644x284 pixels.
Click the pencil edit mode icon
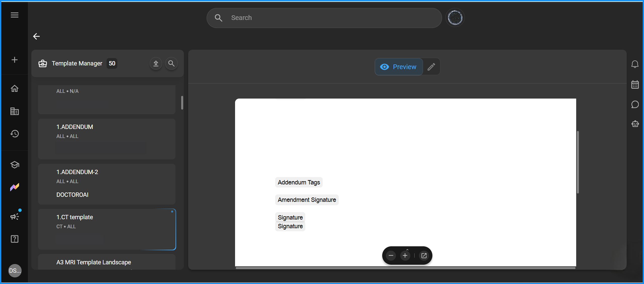(x=431, y=67)
